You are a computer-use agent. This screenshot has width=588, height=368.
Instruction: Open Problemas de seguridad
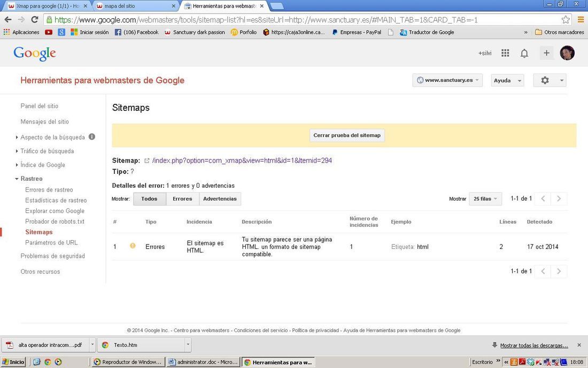[x=52, y=256]
